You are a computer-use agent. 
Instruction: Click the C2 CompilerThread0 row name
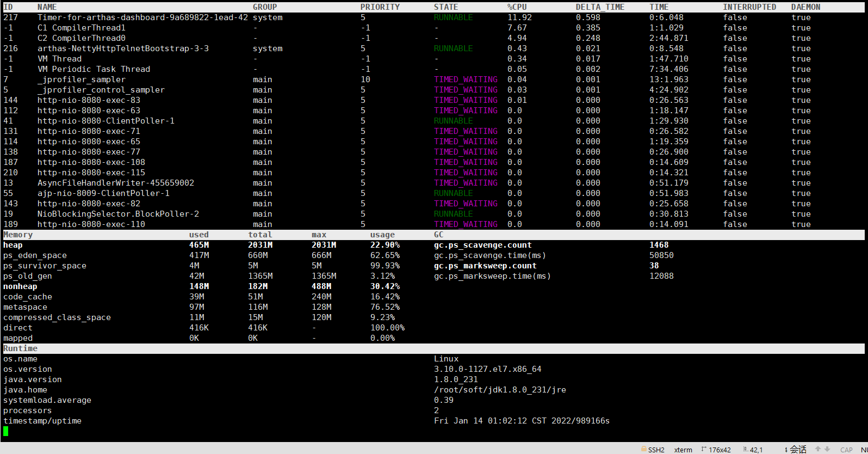point(82,38)
